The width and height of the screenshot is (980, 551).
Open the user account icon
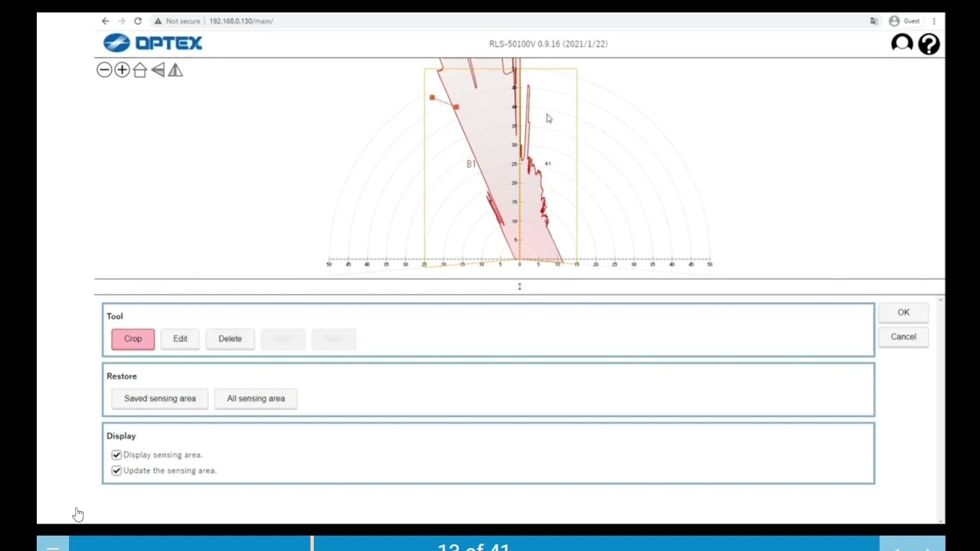(x=902, y=44)
